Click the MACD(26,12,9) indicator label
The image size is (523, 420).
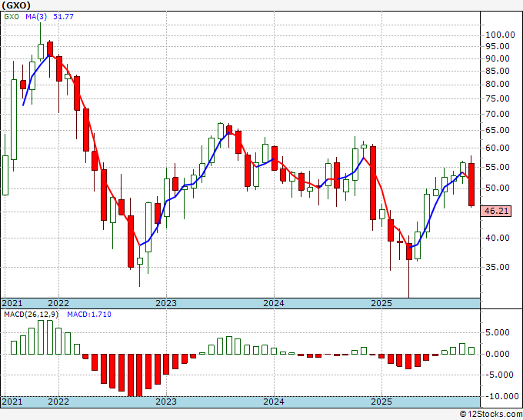click(x=32, y=315)
